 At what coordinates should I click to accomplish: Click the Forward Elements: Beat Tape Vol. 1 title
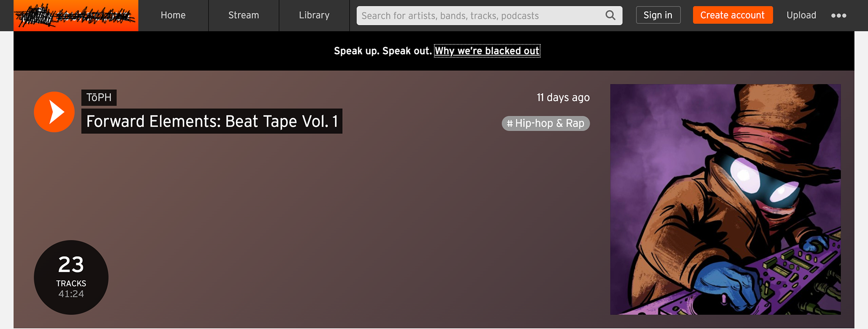coord(212,121)
